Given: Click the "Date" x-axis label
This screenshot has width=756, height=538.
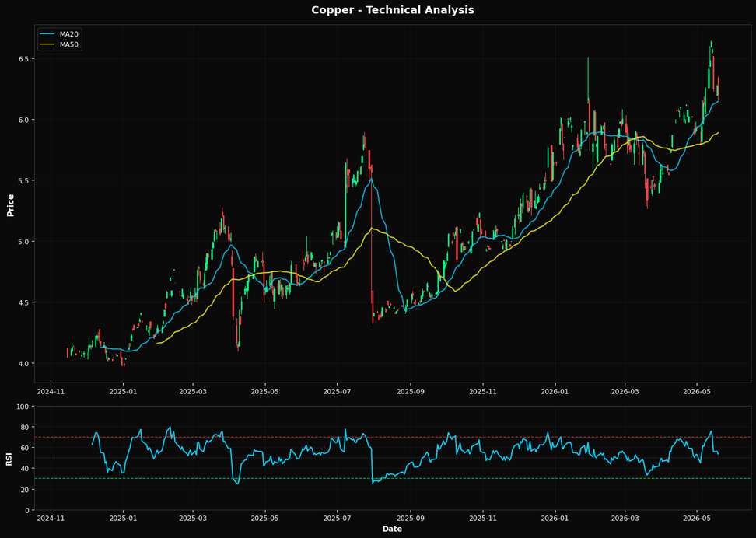Looking at the screenshot, I should (x=393, y=529).
